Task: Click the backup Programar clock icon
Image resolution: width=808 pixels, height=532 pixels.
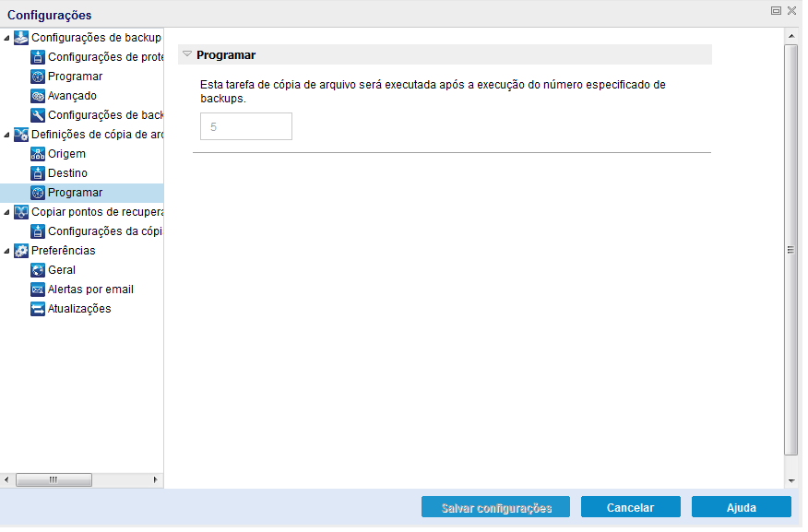Action: click(x=38, y=77)
